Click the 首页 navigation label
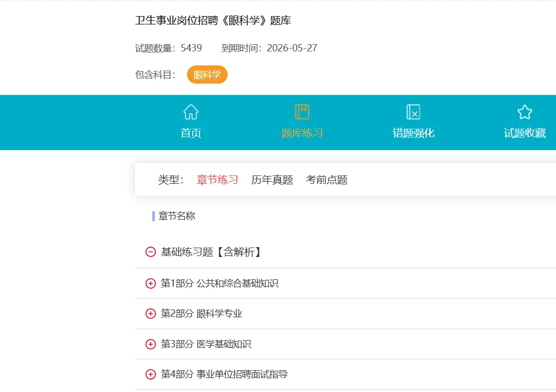The height and width of the screenshot is (392, 556). tap(191, 133)
